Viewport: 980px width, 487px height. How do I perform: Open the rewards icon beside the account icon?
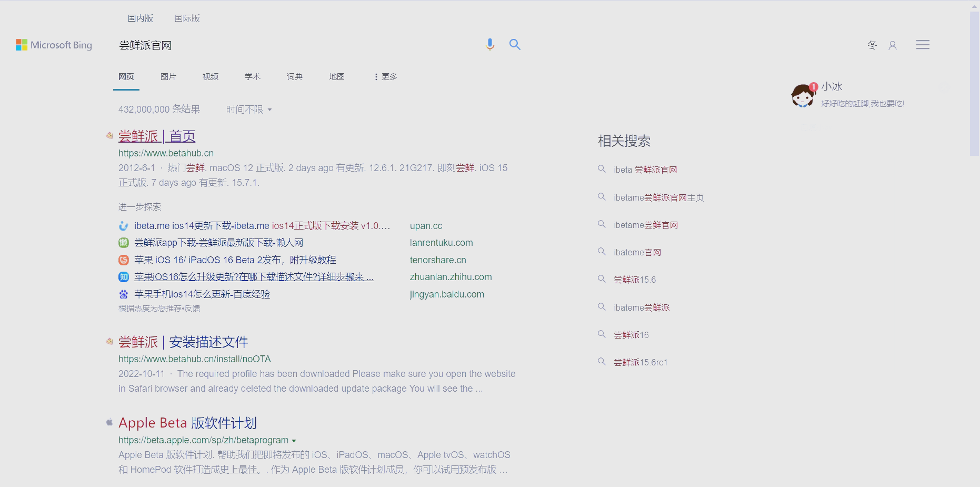coord(872,45)
